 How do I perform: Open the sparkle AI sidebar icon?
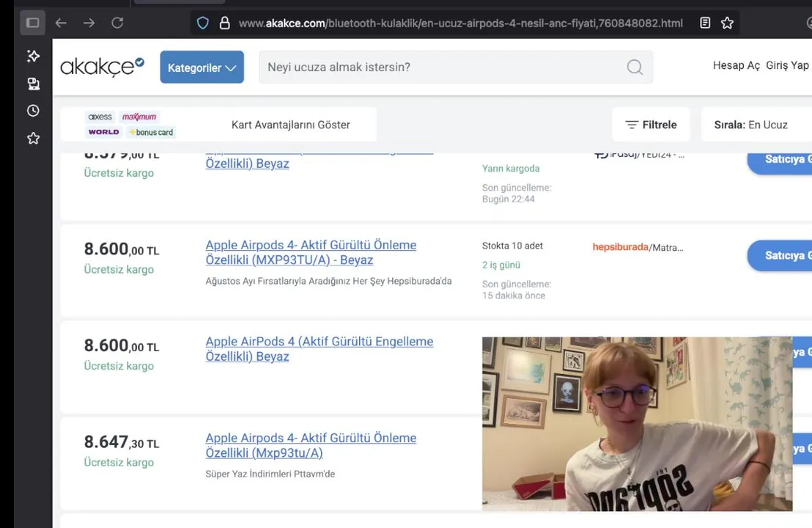pos(33,56)
